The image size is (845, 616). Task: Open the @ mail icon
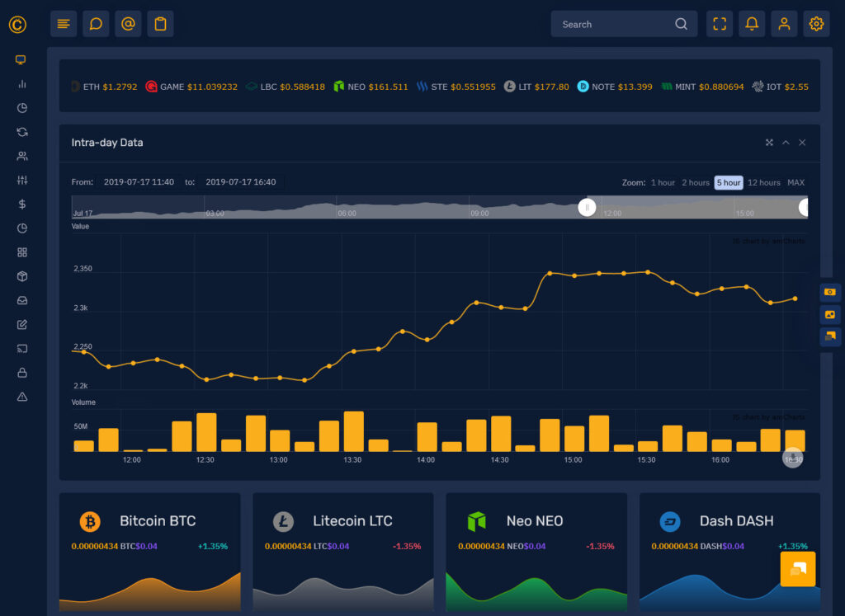tap(128, 24)
